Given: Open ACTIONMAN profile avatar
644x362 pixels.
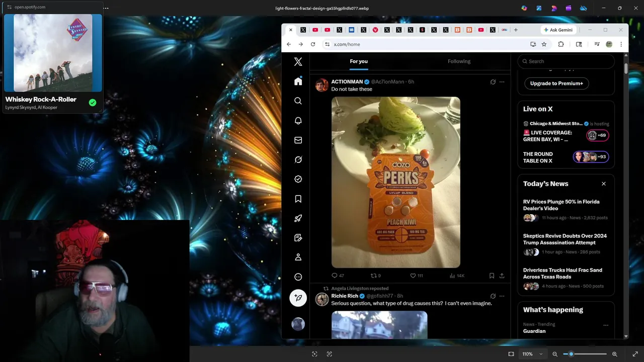Looking at the screenshot, I should coord(321,85).
